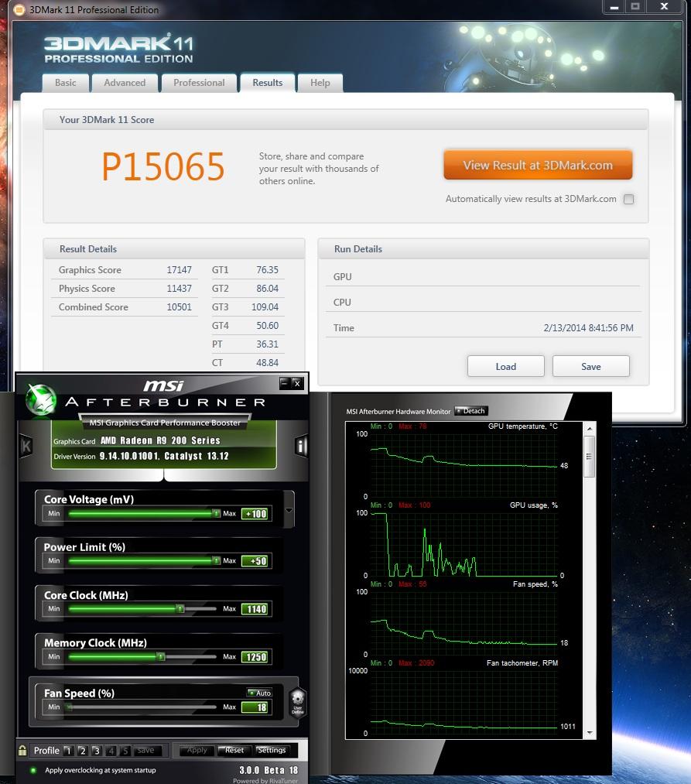Enable automatic result viewing at 3DMark.com checkbox

pyautogui.click(x=628, y=199)
